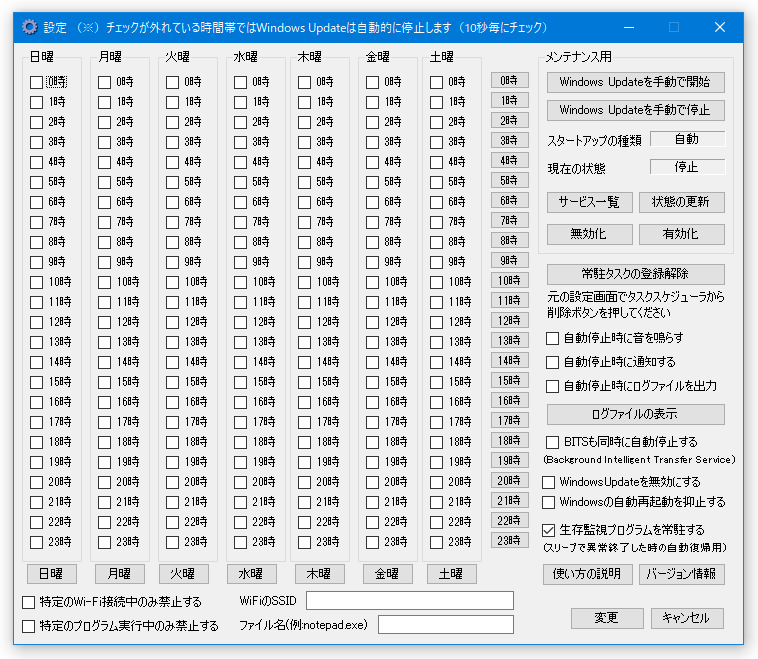
Task: Check the Monday 3時 checkbox
Action: 104,142
